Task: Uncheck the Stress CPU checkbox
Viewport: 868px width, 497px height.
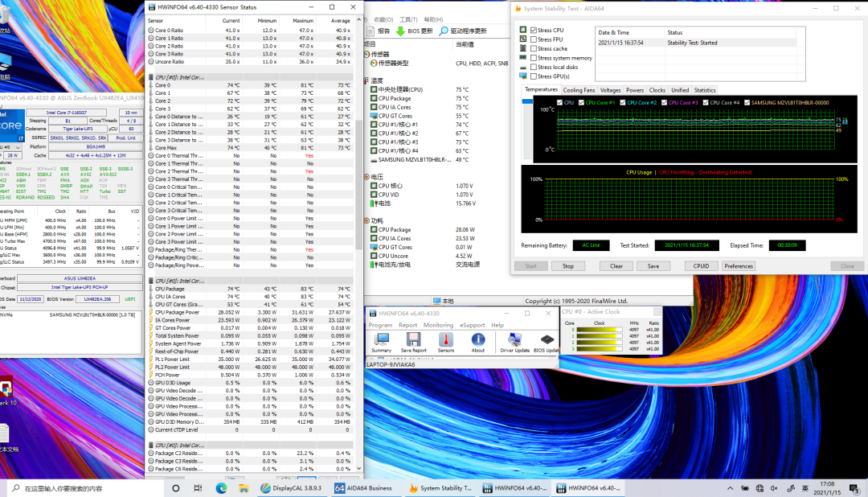Action: point(534,30)
